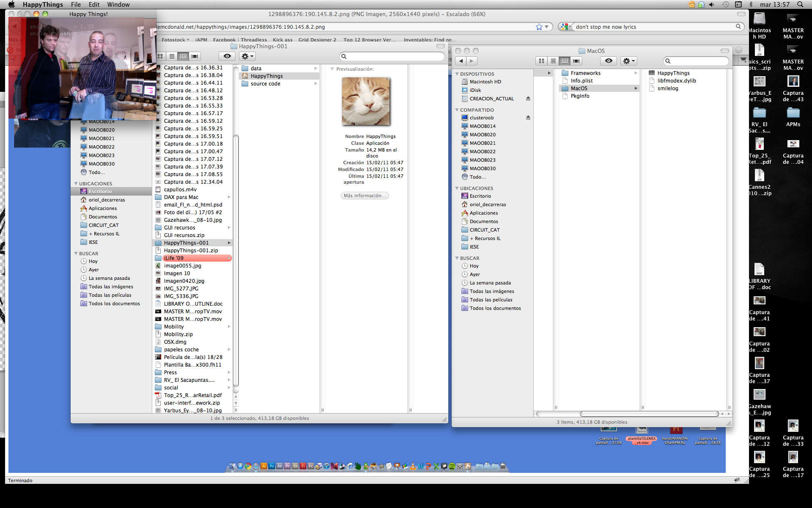The width and height of the screenshot is (812, 508).
Task: Collapse the Previsualización disclosure triangle
Action: click(x=332, y=69)
